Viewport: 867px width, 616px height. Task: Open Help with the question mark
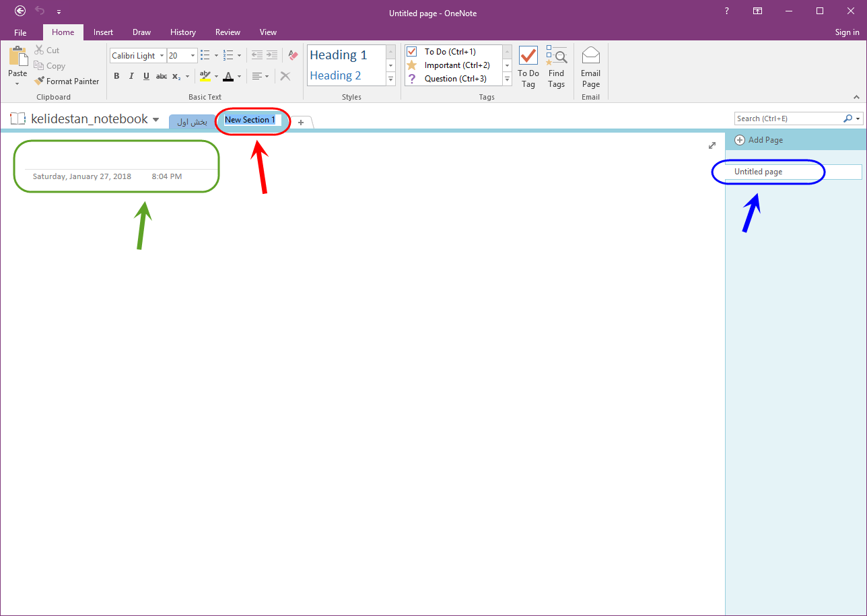point(726,11)
